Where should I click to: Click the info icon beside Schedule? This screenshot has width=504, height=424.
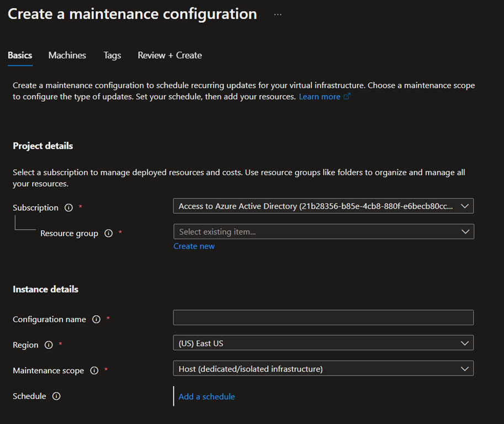pyautogui.click(x=56, y=396)
